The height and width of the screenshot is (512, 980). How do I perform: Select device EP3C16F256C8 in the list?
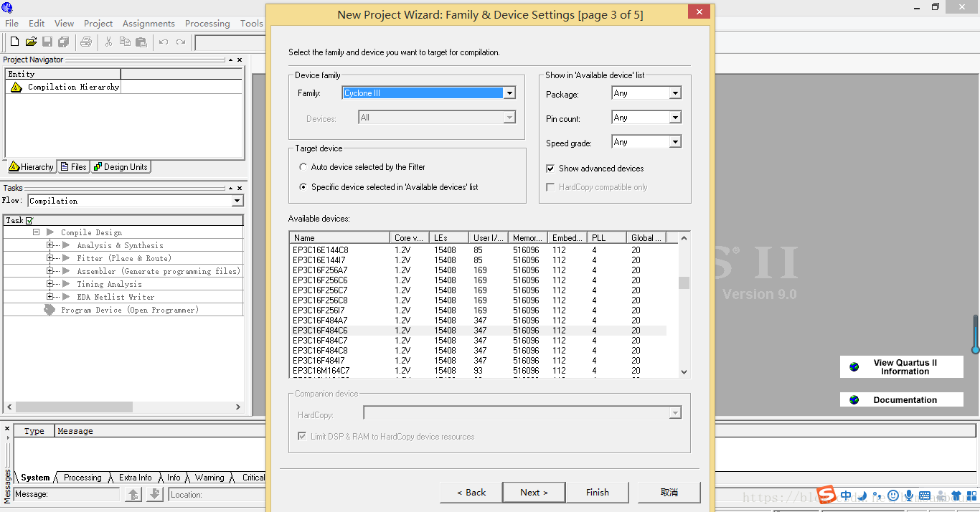click(479, 300)
